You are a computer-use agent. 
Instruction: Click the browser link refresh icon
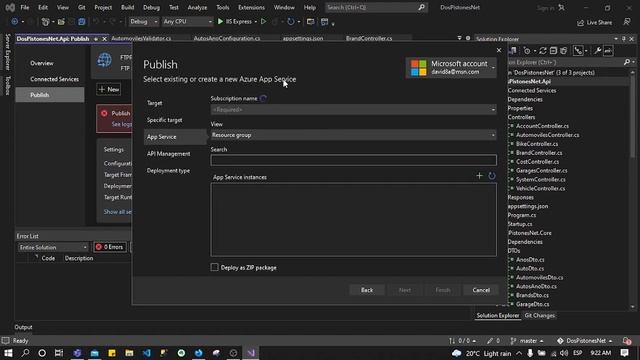point(291,22)
